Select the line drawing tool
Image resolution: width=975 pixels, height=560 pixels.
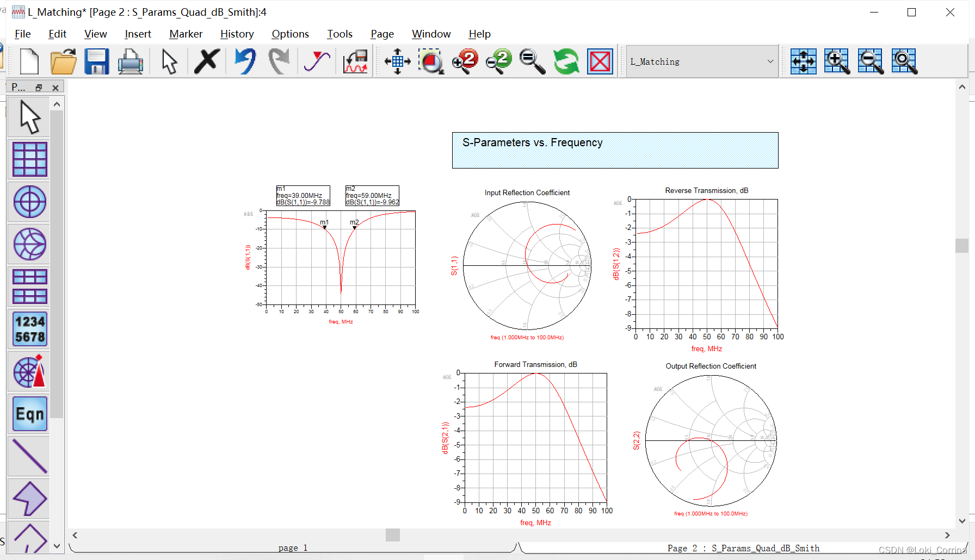click(x=29, y=456)
